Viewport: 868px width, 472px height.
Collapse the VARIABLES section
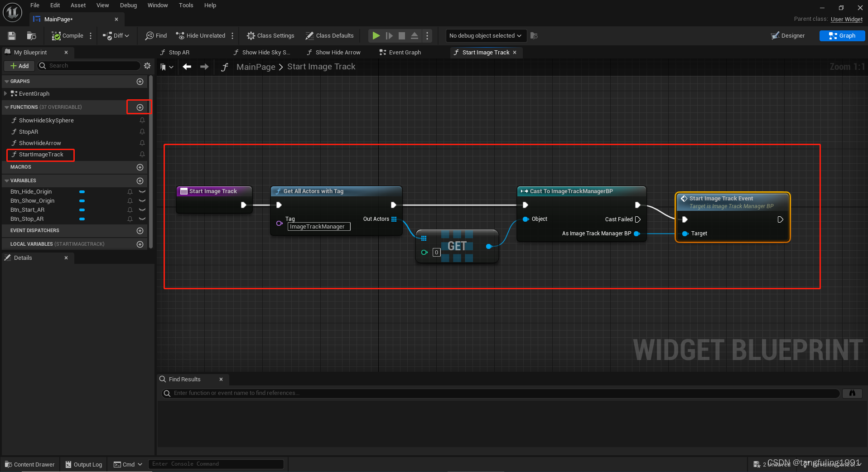click(x=7, y=181)
